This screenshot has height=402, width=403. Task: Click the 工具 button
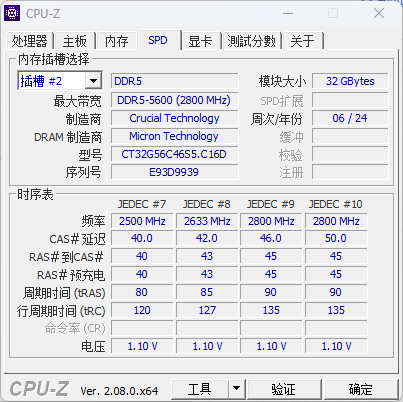tap(200, 389)
